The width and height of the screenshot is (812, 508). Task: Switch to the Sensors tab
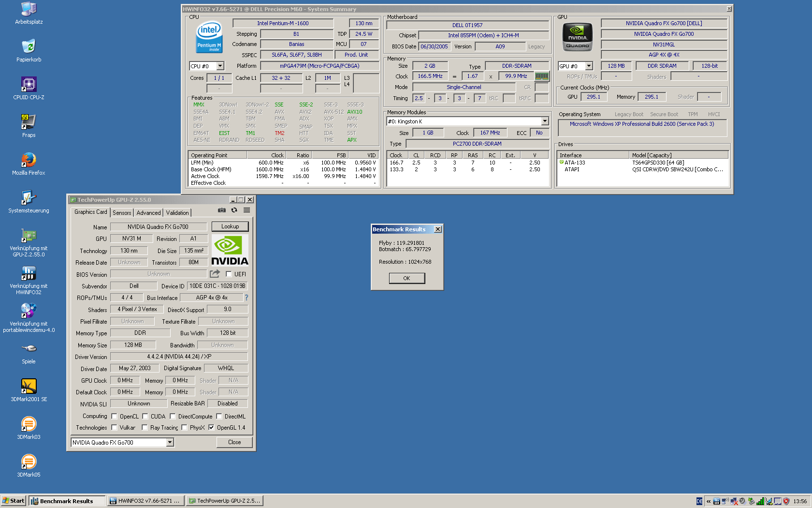(122, 213)
